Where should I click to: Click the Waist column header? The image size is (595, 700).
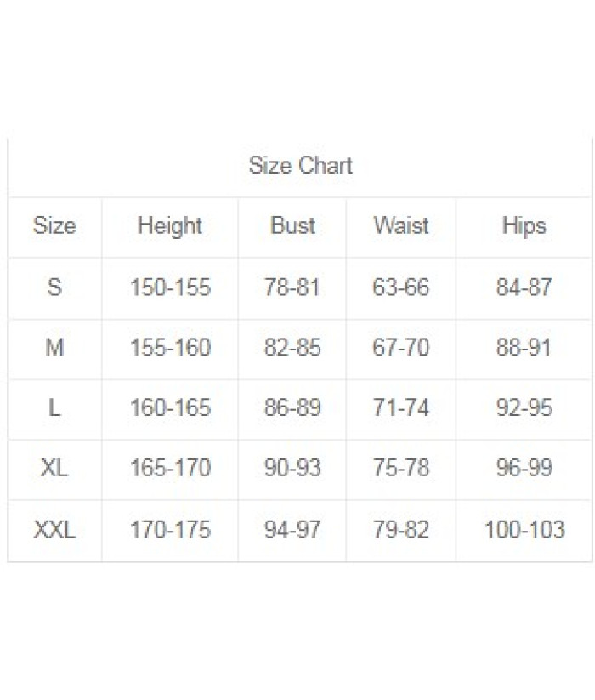[x=401, y=225]
